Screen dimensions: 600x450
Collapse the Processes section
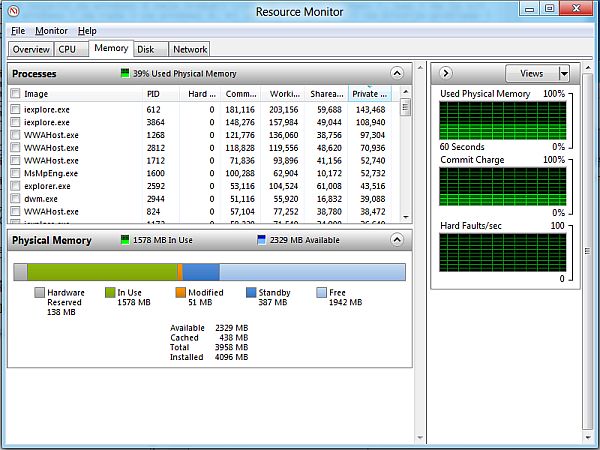398,73
